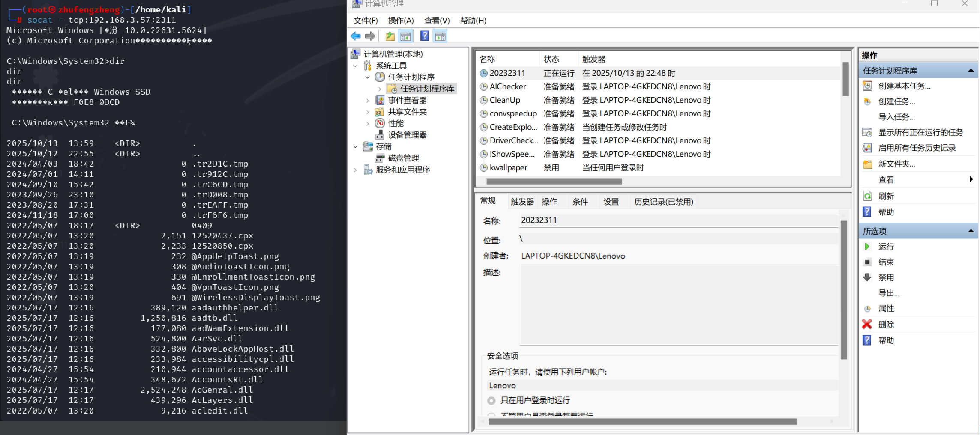Select 系统工具 in the tree

point(391,66)
